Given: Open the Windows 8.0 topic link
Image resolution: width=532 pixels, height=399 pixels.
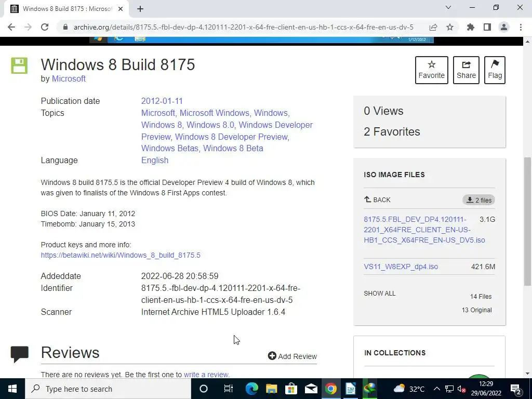Looking at the screenshot, I should (210, 125).
